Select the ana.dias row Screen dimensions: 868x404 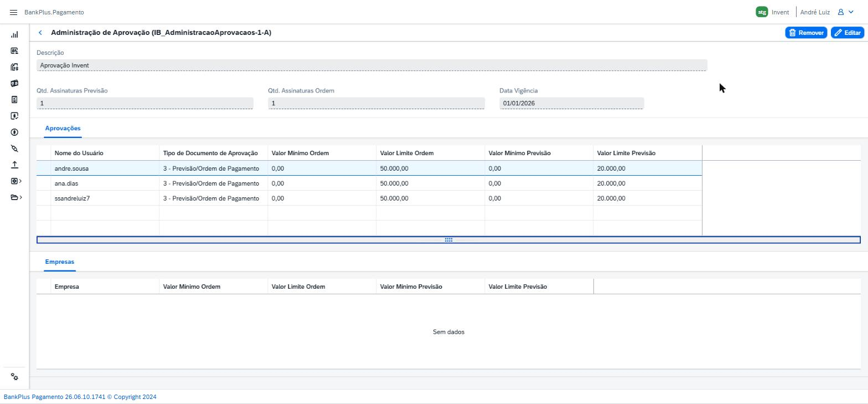pos(369,183)
